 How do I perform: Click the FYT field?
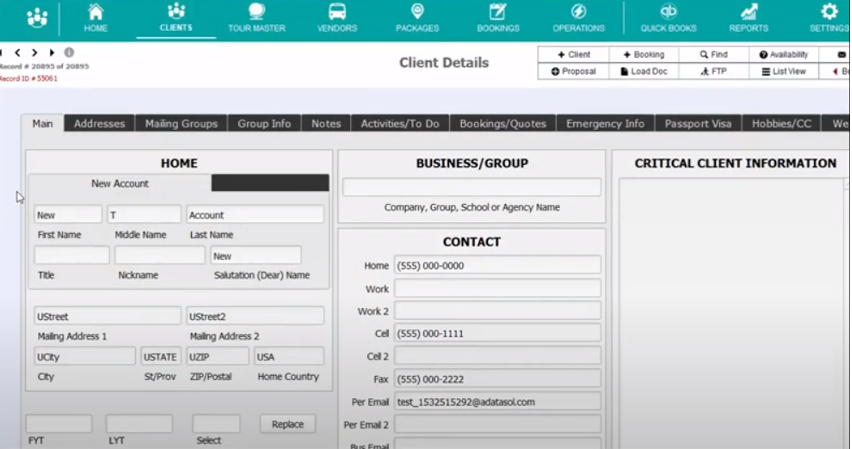tap(59, 423)
